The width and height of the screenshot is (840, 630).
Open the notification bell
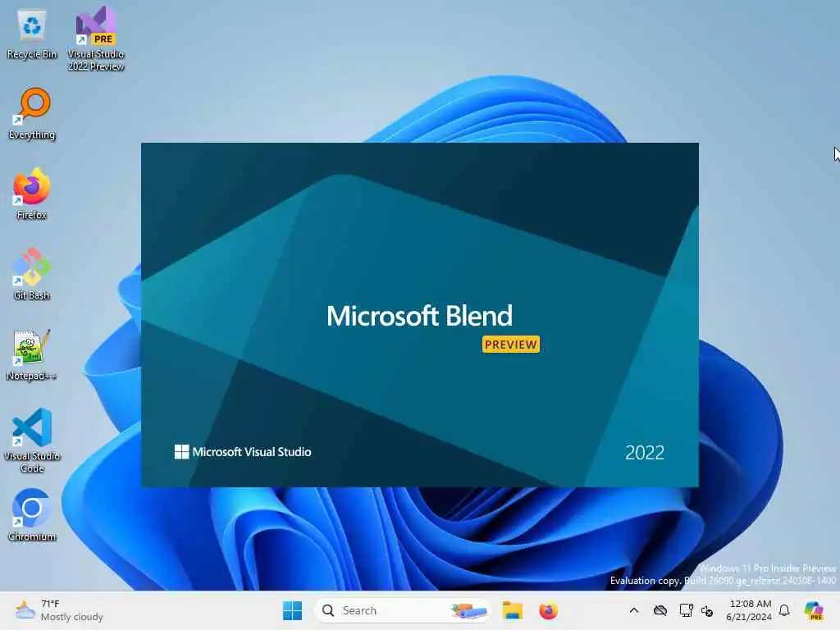[x=784, y=610]
